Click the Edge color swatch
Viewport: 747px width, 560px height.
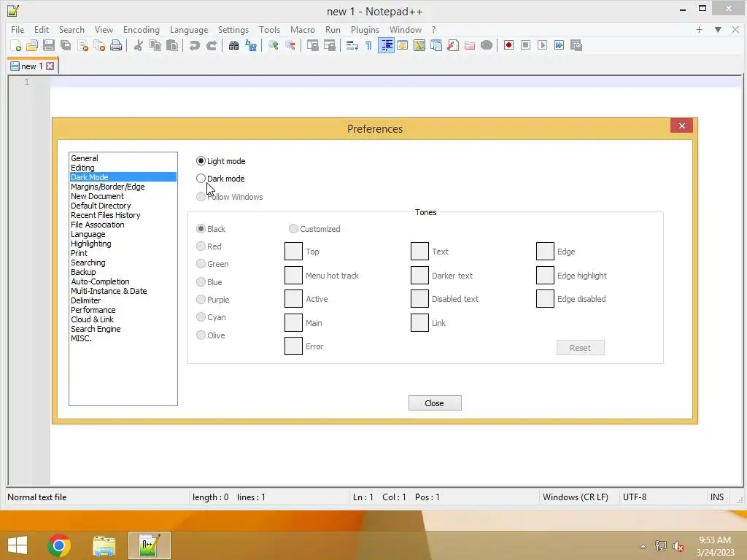click(545, 252)
